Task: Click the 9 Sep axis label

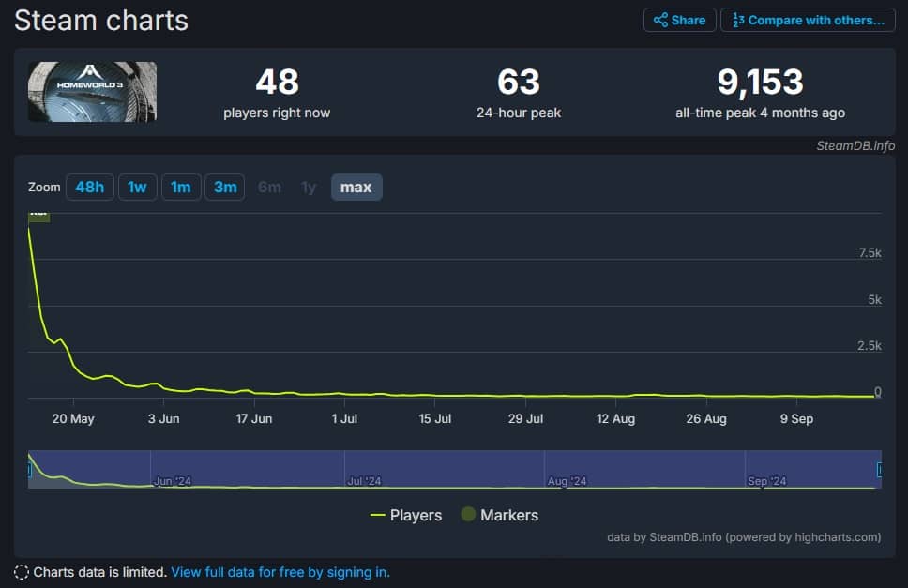Action: [x=796, y=418]
